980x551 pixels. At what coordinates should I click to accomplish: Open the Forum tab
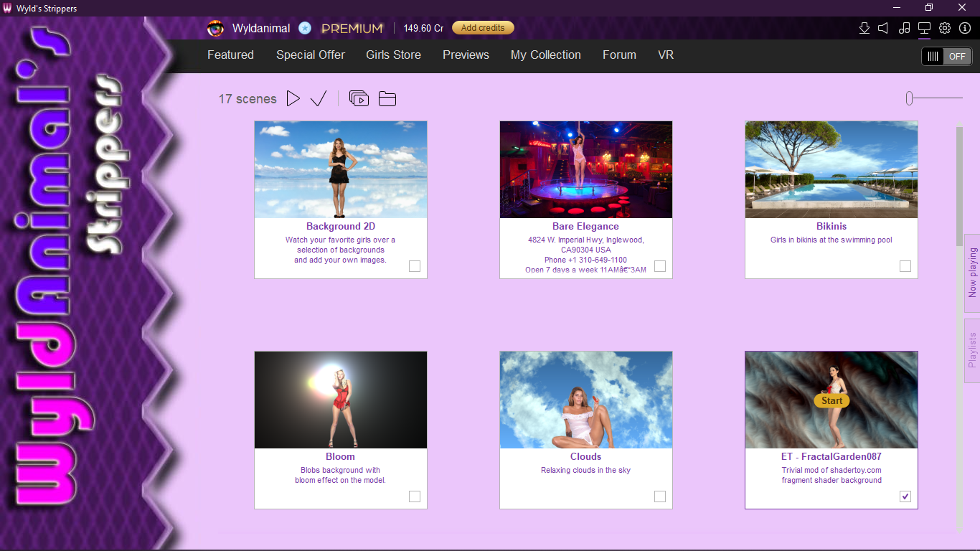pyautogui.click(x=619, y=55)
